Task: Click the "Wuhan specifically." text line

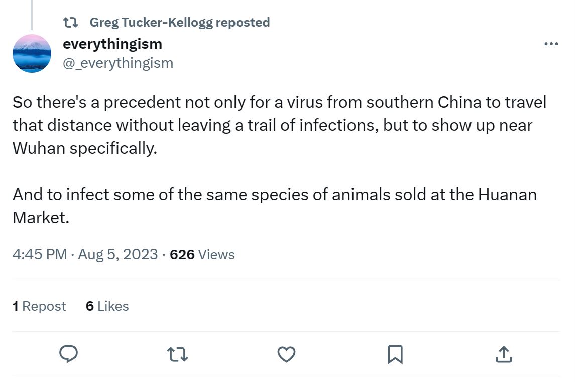Action: [84, 149]
